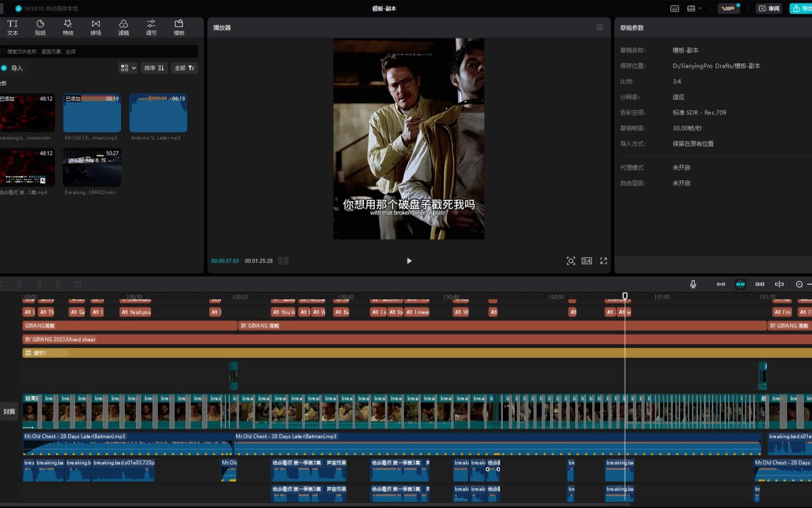Zoom out the timeline with minus icon
Viewport: 812px width, 508px height.
pyautogui.click(x=799, y=284)
